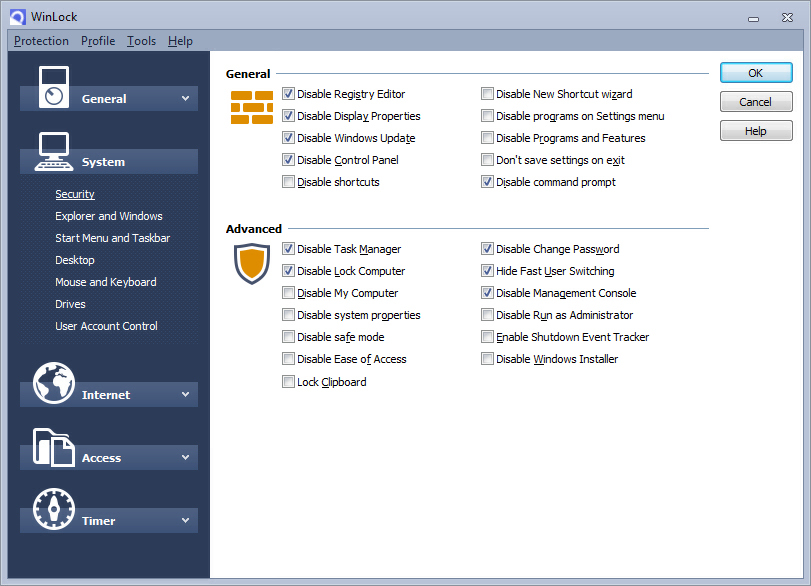811x586 pixels.
Task: Click the WinLock title bar app icon
Action: click(x=17, y=16)
